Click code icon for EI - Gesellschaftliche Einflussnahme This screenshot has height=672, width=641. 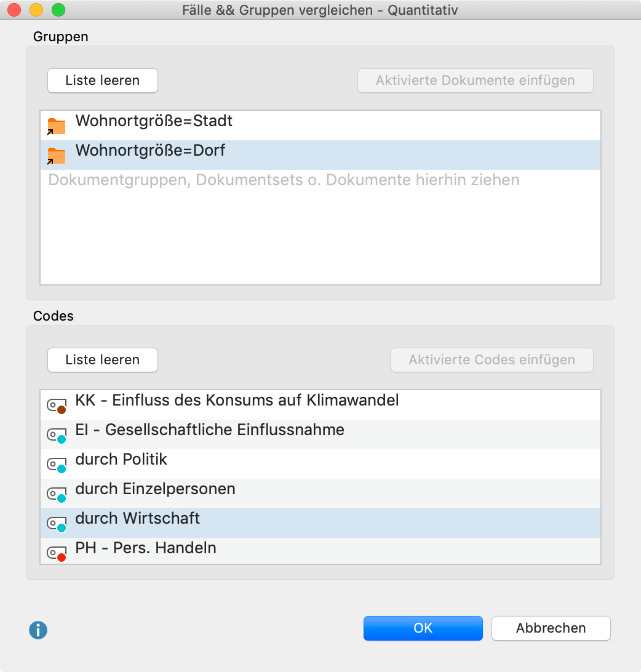coord(57,436)
